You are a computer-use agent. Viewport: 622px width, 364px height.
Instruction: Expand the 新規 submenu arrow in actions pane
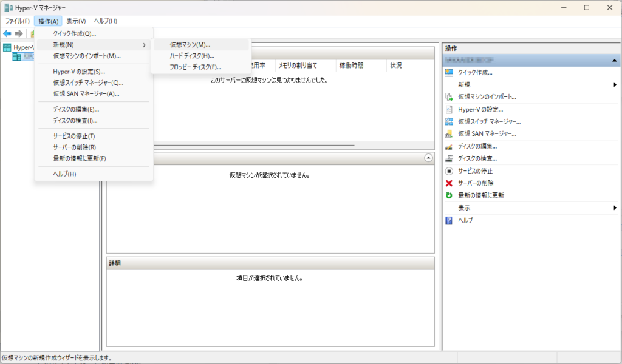click(615, 85)
